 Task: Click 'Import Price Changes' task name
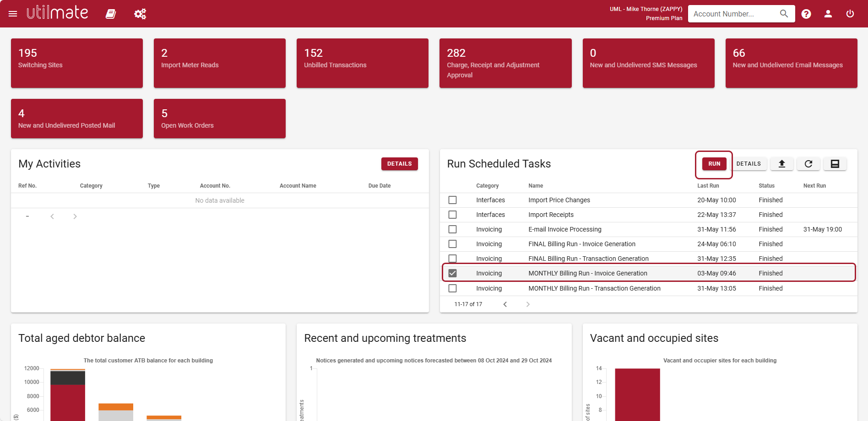click(559, 200)
